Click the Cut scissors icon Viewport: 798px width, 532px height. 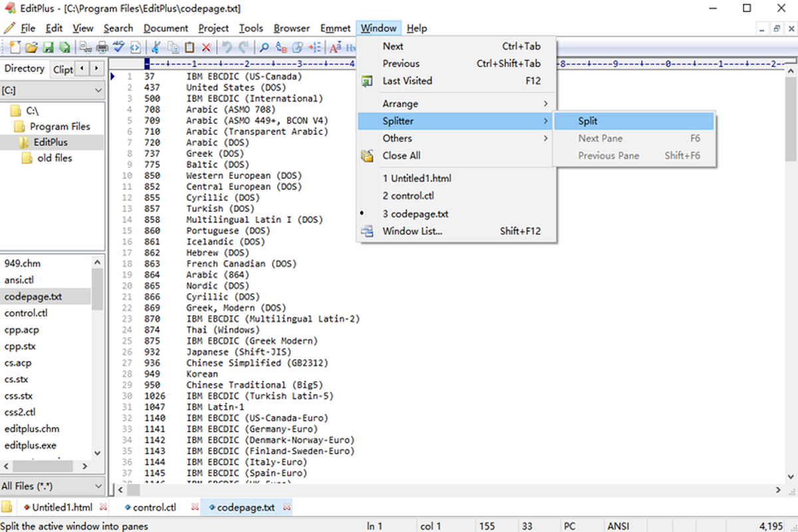point(156,47)
